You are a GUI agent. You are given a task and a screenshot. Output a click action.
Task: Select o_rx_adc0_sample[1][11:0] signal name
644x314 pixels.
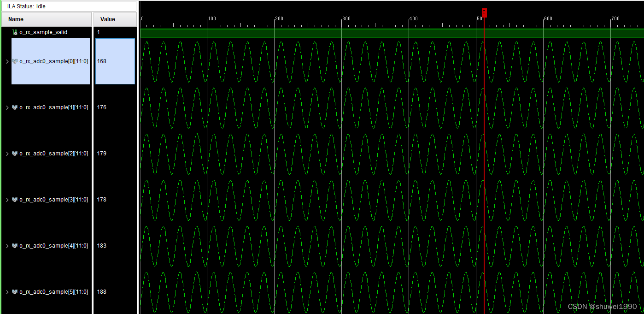pos(53,107)
